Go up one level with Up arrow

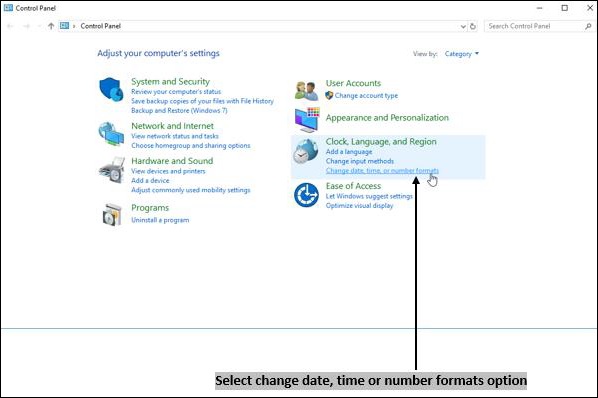pyautogui.click(x=51, y=26)
